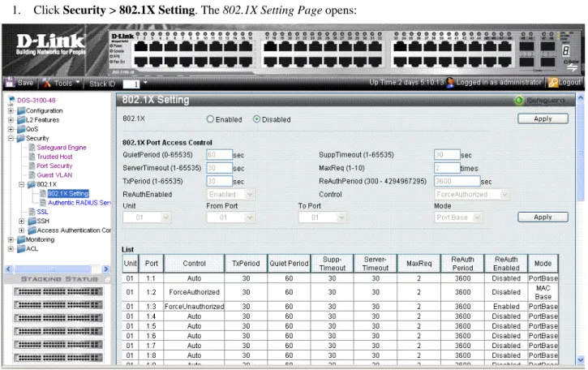Open the To Port dropdown
The width and height of the screenshot is (588, 370).
323,217
